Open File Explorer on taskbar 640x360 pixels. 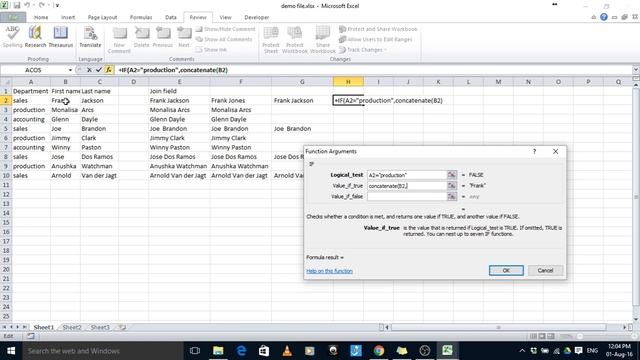(218, 351)
